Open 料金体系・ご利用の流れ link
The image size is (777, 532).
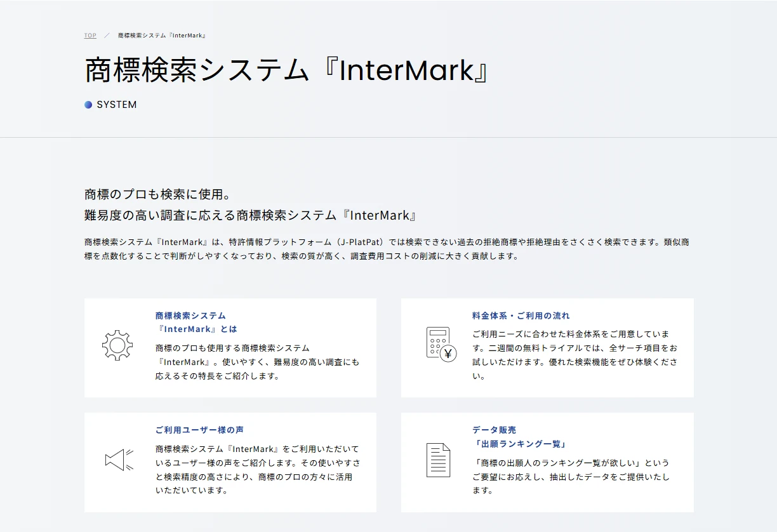[521, 316]
